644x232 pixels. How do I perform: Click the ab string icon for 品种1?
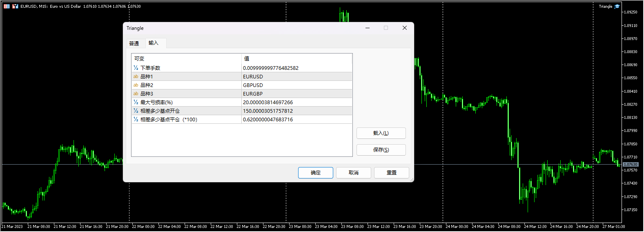(136, 76)
